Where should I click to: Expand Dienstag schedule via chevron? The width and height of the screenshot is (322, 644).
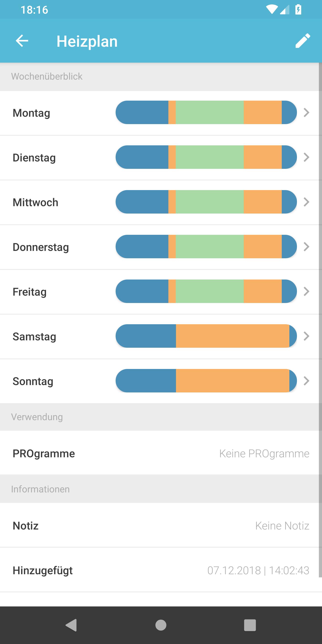[306, 157]
